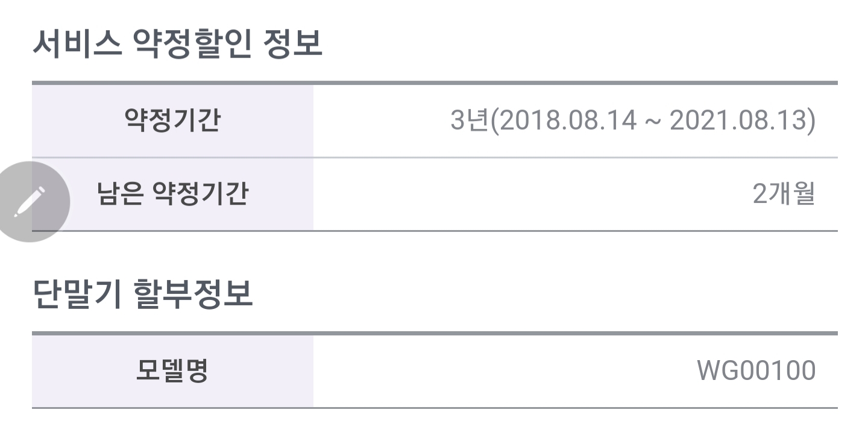Click the 2018.08.14 contract start date
The width and height of the screenshot is (868, 439).
[568, 121]
